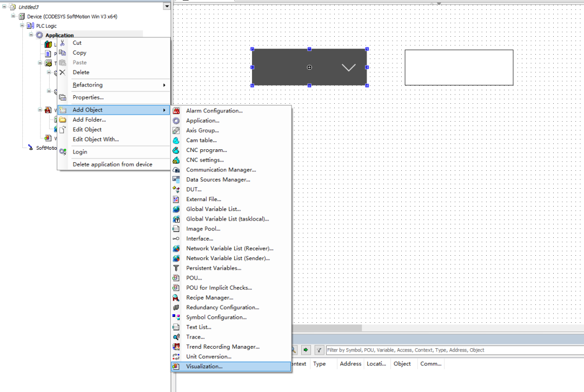Click the Locati... column header

click(377, 364)
